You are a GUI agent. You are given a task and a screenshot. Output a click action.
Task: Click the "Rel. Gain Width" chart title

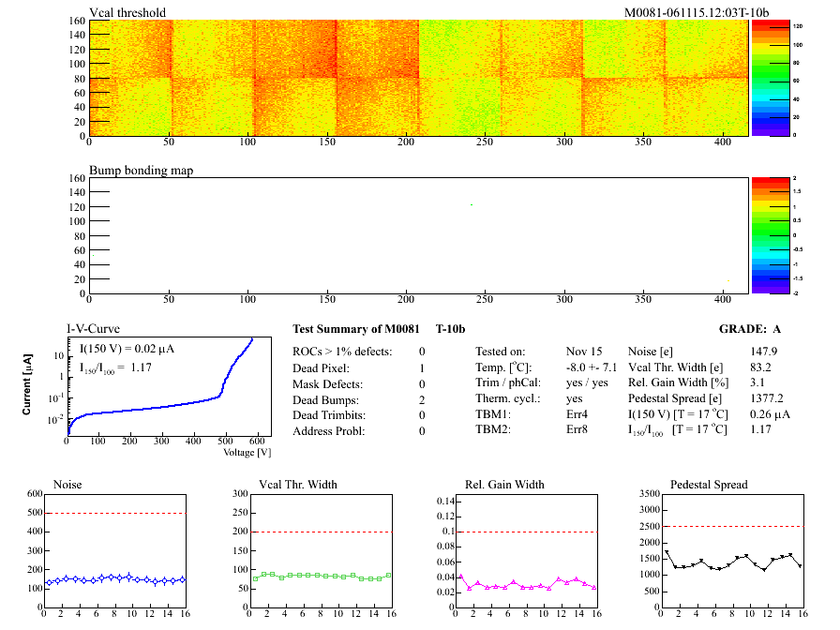(x=504, y=485)
